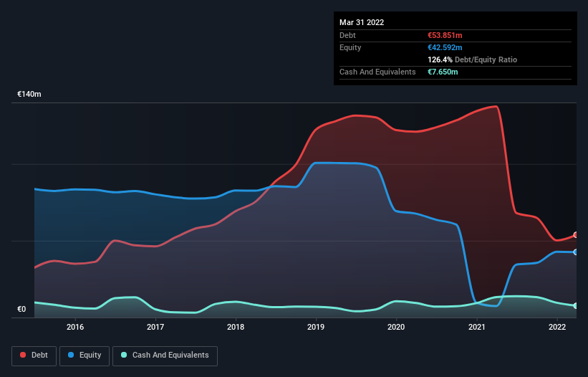Select the teal Cash endpoint marker
Image resolution: width=588 pixels, height=377 pixels.
(576, 306)
